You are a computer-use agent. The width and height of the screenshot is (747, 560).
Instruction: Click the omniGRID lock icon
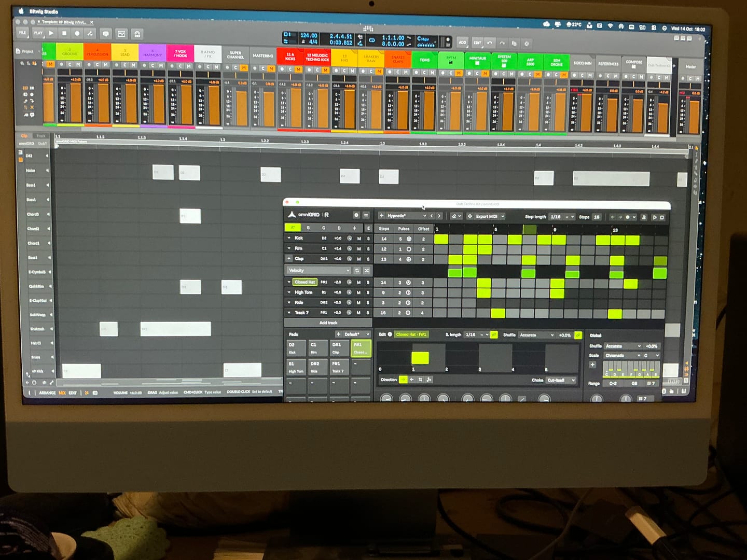pyautogui.click(x=644, y=217)
